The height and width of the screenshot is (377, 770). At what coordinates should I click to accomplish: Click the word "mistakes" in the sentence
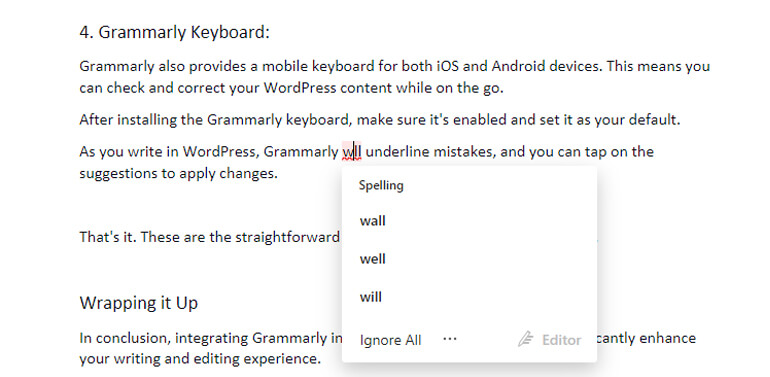[464, 152]
